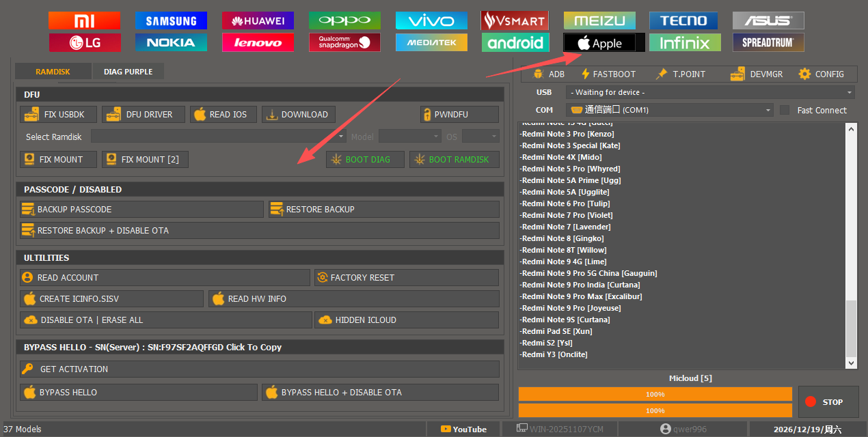Select the Spreadtrum chipset logo
The height and width of the screenshot is (437, 868).
(768, 43)
